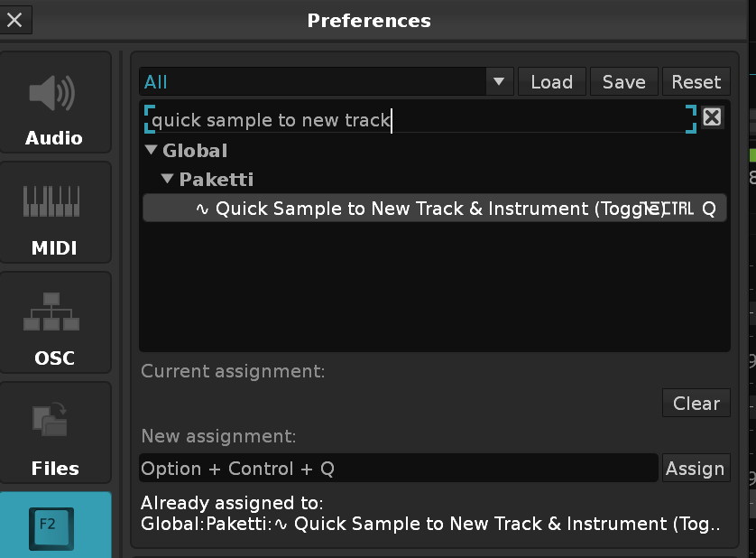Open the Audio preferences section

[x=55, y=105]
